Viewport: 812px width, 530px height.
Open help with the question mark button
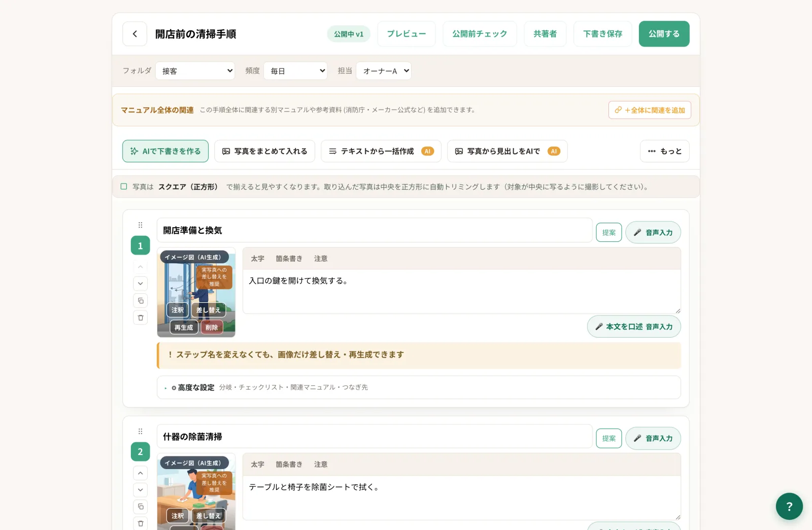pyautogui.click(x=789, y=506)
